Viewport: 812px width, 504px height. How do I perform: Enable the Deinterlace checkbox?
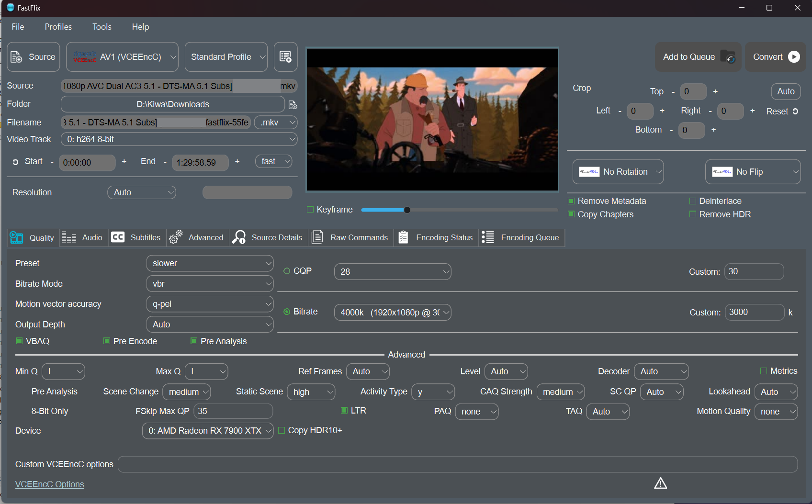click(x=693, y=201)
